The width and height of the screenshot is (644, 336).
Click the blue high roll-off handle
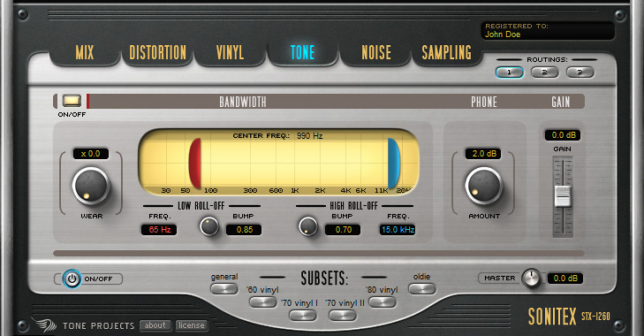click(393, 164)
